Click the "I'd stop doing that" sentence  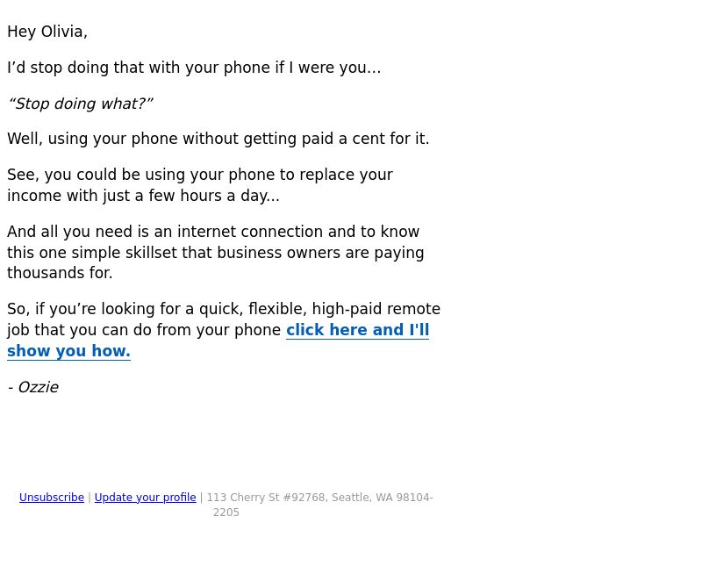[x=194, y=68]
